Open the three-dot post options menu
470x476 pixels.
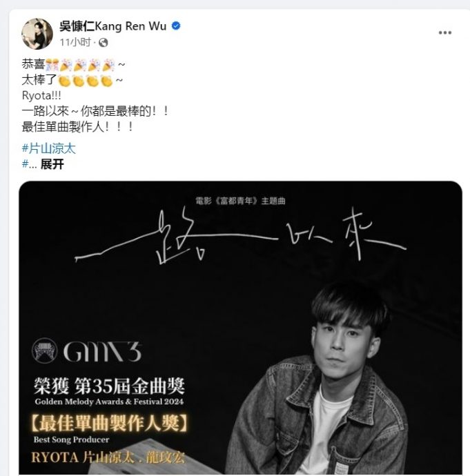[x=444, y=32]
